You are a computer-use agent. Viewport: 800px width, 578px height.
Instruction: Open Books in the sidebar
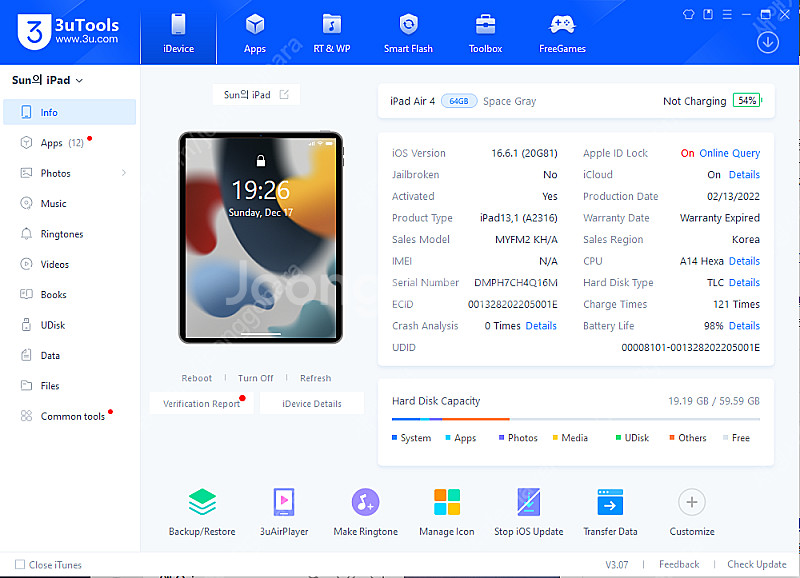(69, 294)
